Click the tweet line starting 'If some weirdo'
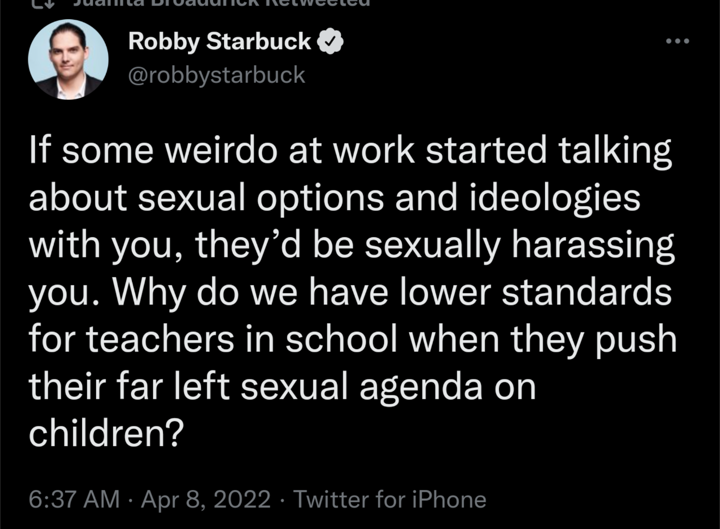720x529 pixels. [349, 151]
